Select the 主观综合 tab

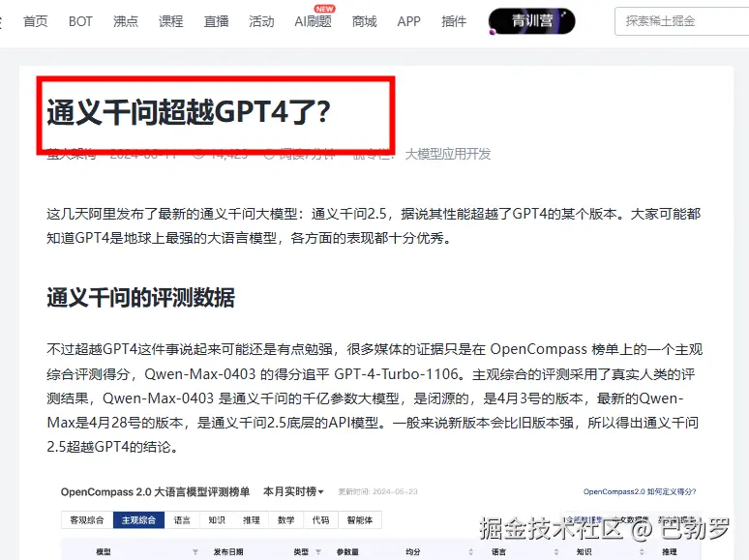click(x=138, y=520)
